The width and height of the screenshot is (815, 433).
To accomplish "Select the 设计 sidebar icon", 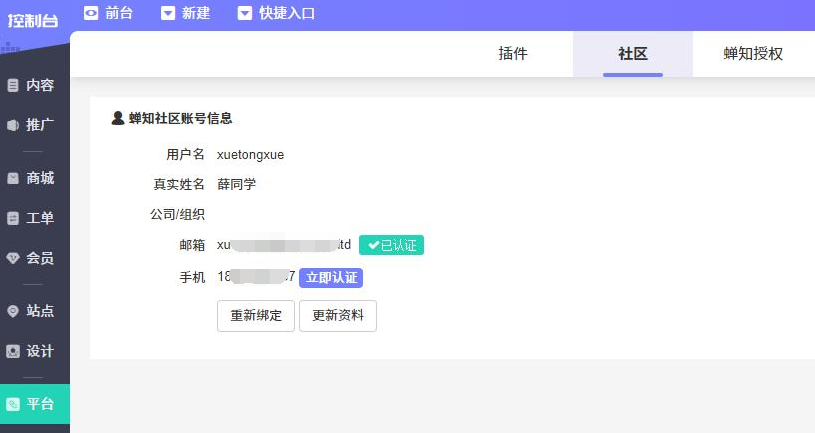I will 13,351.
